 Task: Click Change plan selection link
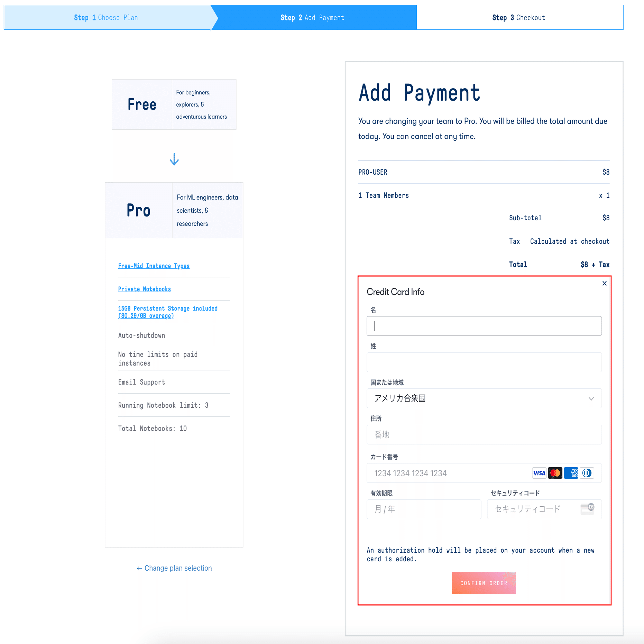(x=174, y=568)
